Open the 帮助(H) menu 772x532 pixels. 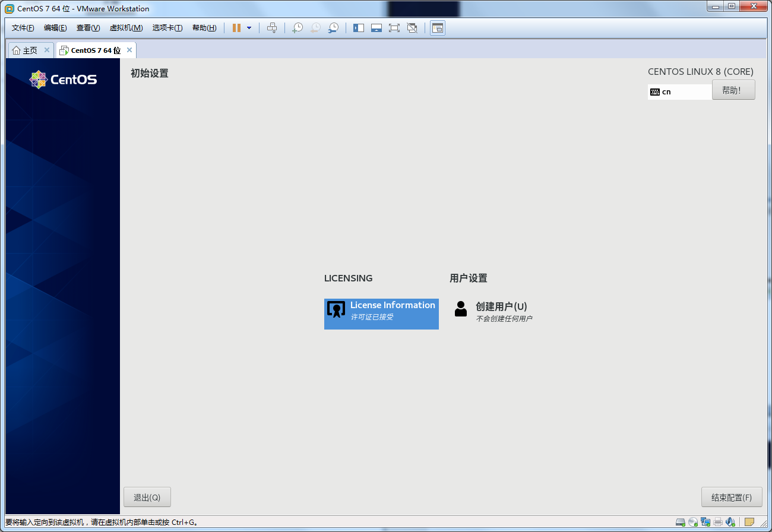[204, 28]
